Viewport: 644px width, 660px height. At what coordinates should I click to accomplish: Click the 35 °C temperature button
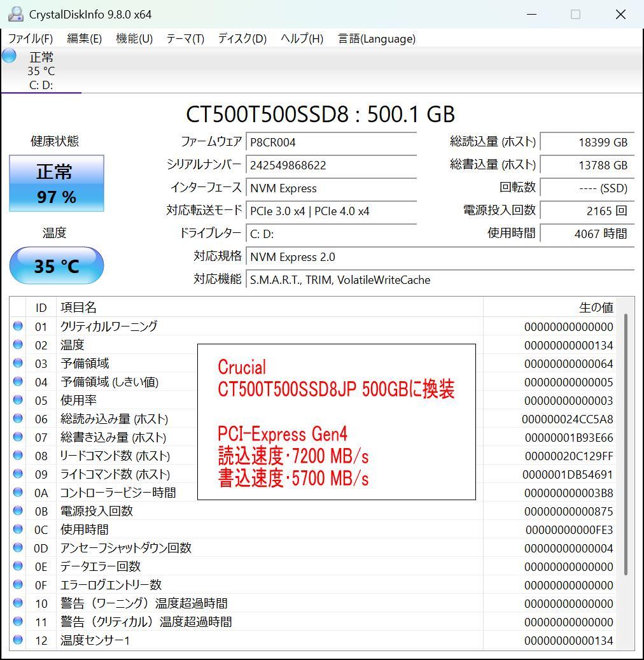coord(57,265)
